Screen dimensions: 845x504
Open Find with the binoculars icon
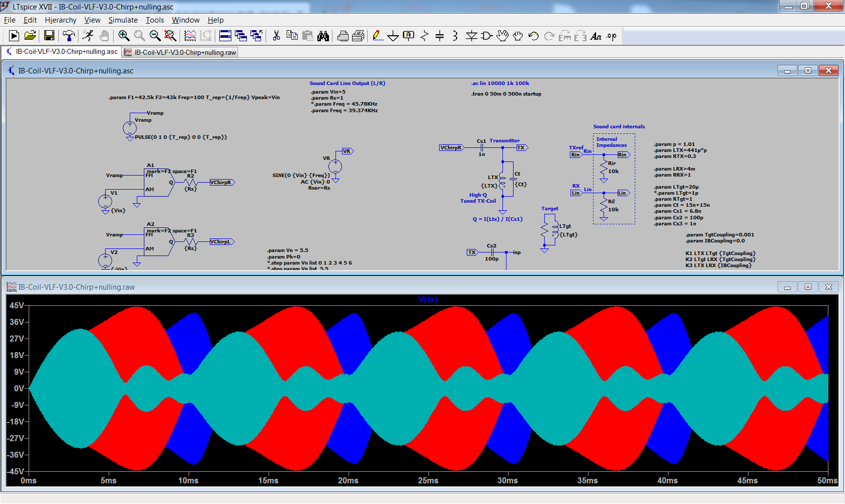(323, 36)
